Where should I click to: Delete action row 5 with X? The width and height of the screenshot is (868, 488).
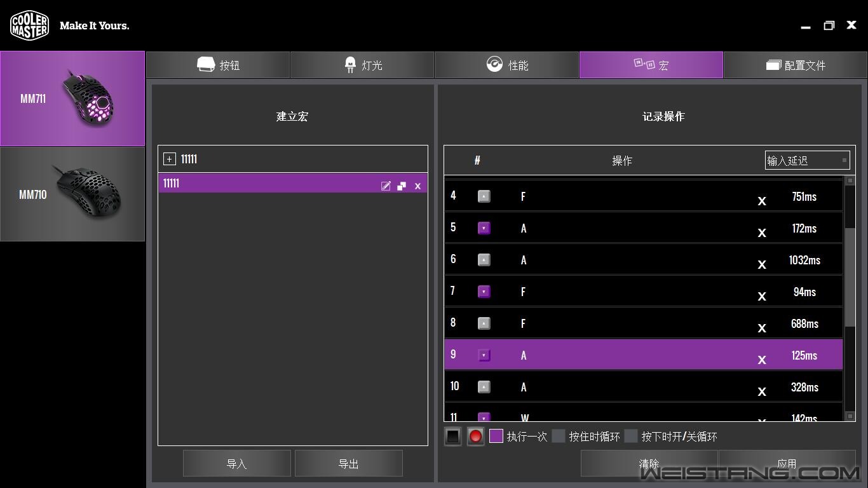[762, 233]
